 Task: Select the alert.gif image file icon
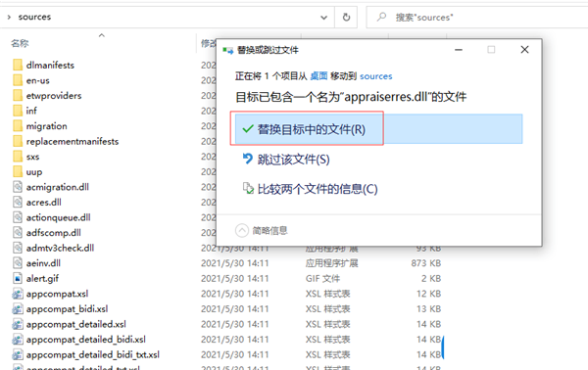coord(18,278)
